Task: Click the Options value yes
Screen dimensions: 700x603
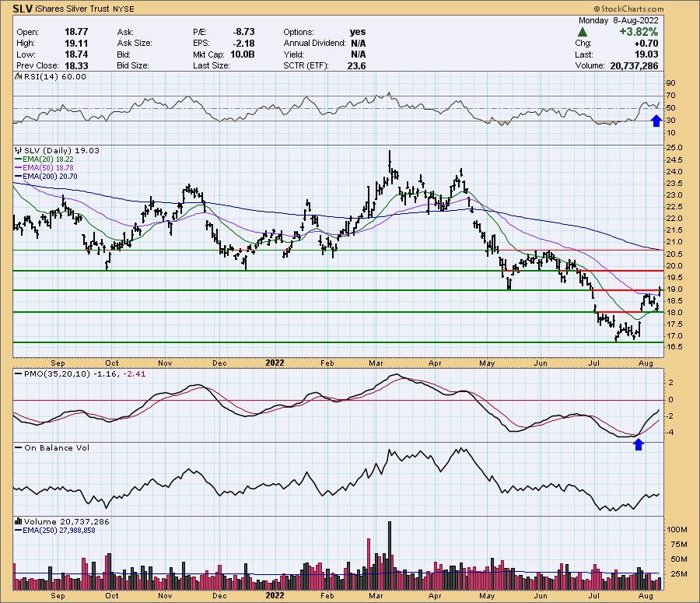Action: (x=358, y=32)
